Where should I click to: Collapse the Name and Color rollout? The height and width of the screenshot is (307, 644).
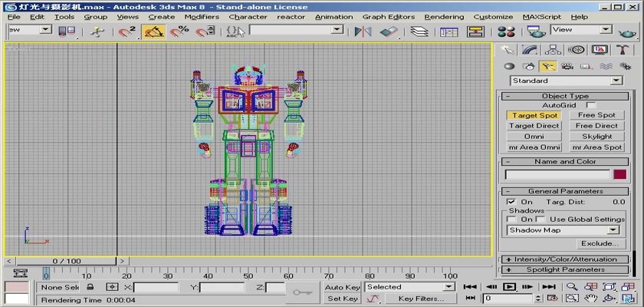[x=565, y=161]
